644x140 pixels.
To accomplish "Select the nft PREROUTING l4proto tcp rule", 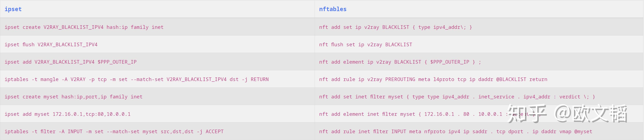I will 433,80.
